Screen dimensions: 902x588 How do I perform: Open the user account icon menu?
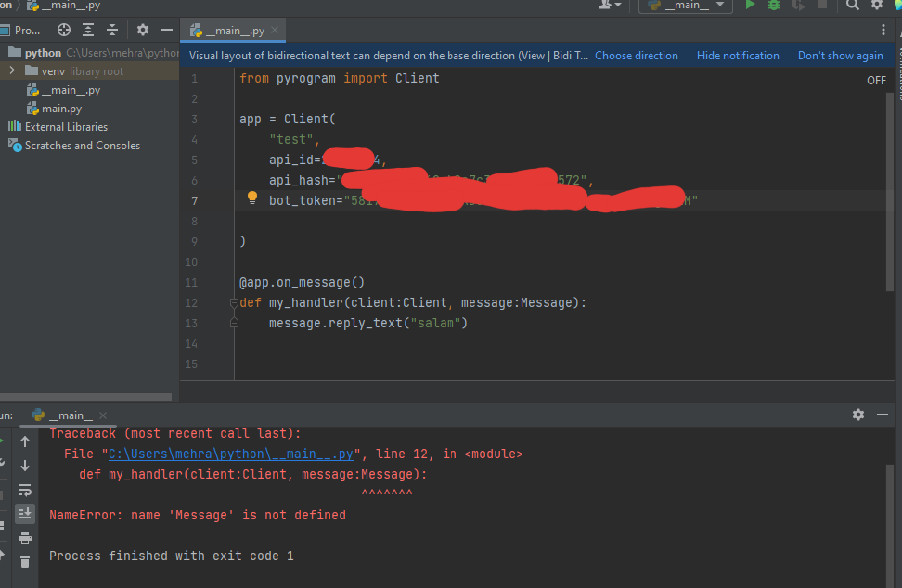tap(609, 6)
